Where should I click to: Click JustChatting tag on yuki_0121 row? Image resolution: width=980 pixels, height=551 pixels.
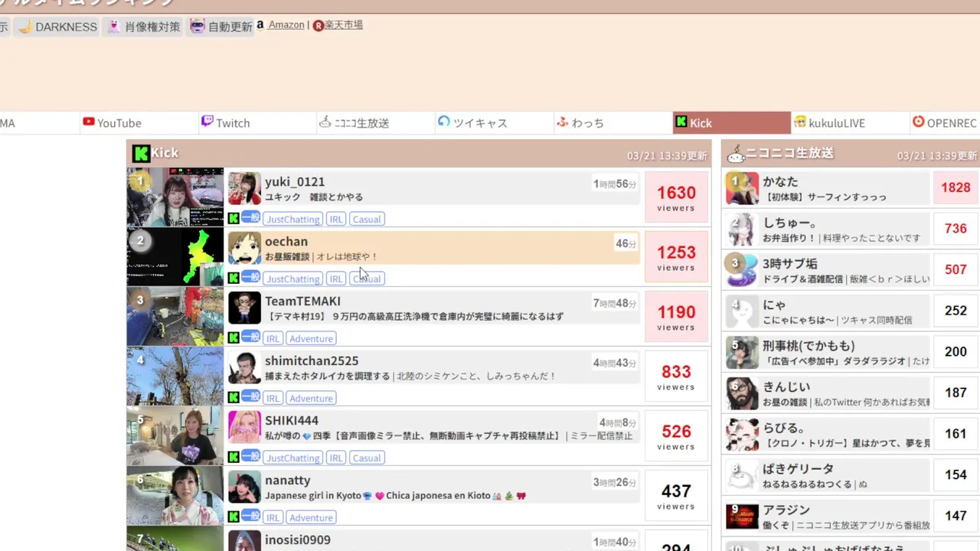(x=293, y=219)
